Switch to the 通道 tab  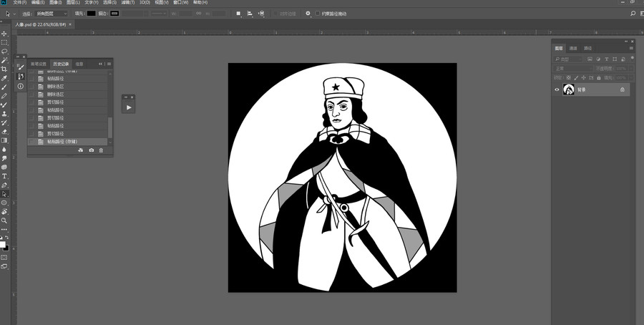(573, 49)
